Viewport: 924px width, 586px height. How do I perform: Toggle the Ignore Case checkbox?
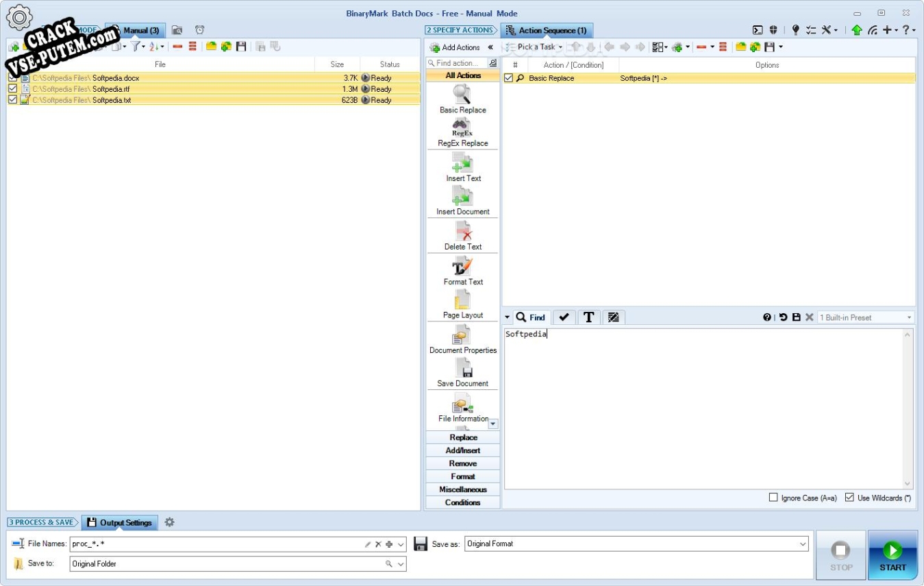[x=773, y=498]
